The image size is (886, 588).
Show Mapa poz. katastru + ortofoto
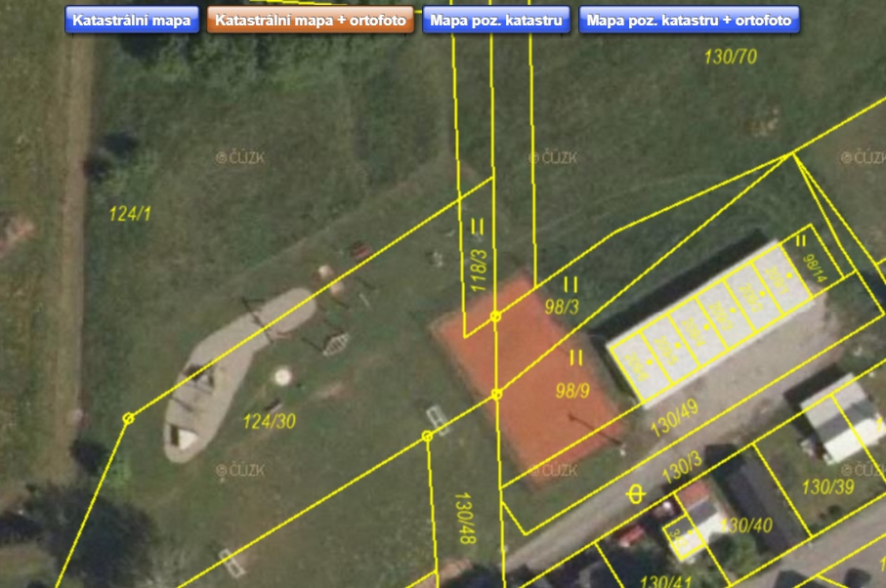(x=689, y=21)
